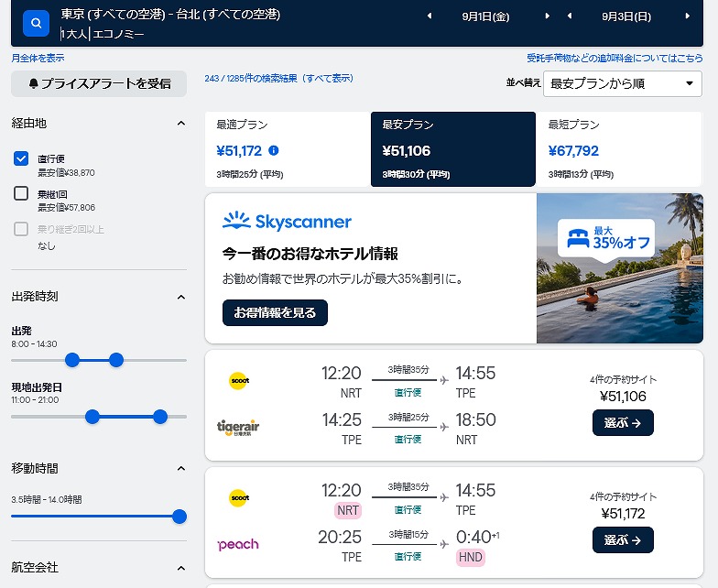Click the info icon beside ¥51,172
This screenshot has width=718, height=588.
pos(273,150)
